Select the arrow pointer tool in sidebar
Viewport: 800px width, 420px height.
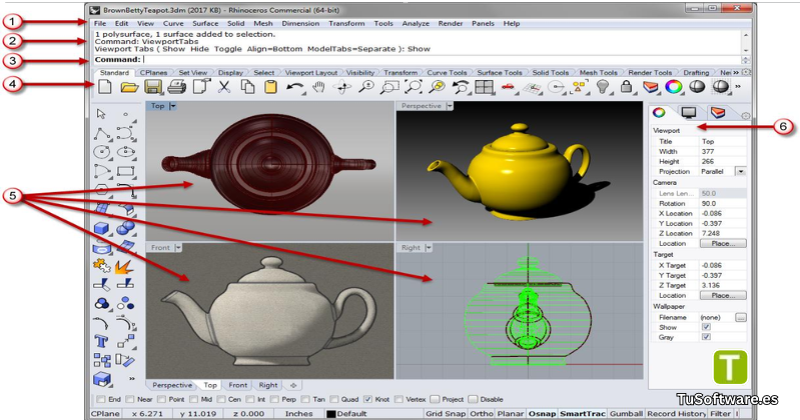point(102,114)
